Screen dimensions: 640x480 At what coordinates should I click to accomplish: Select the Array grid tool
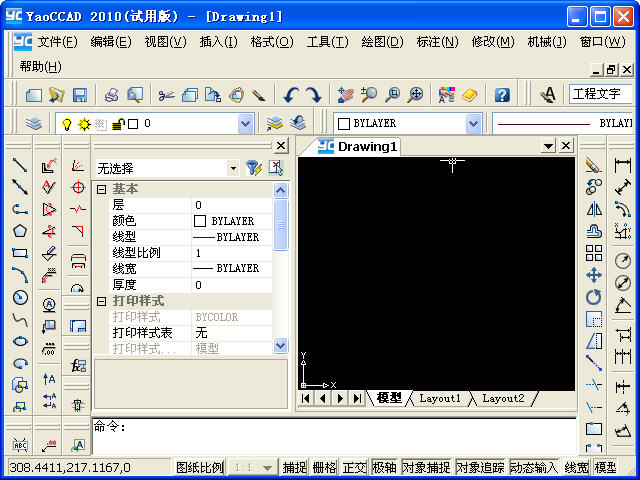594,253
